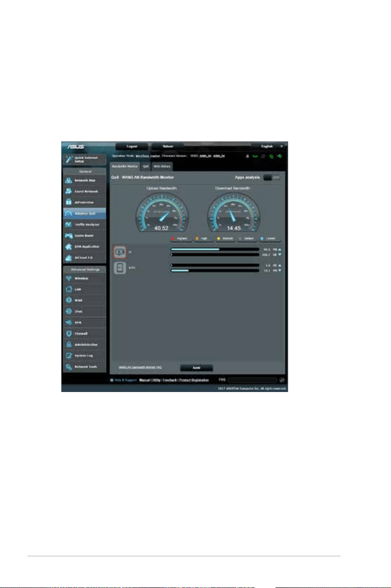391x588 pixels.
Task: Open the English language dropdown
Action: 269,146
